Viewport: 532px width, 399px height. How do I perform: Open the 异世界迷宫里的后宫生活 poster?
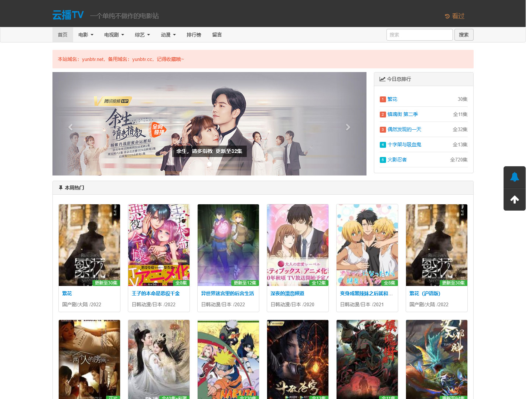pos(228,245)
